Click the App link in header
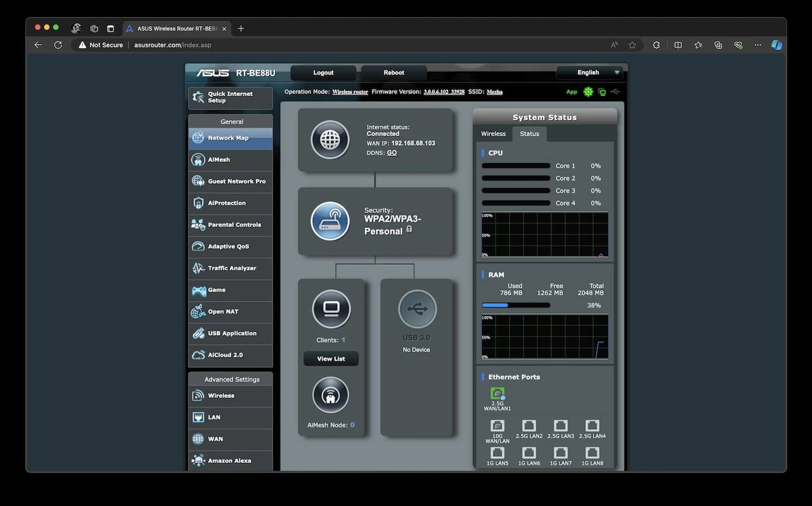812x506 pixels. click(x=571, y=92)
